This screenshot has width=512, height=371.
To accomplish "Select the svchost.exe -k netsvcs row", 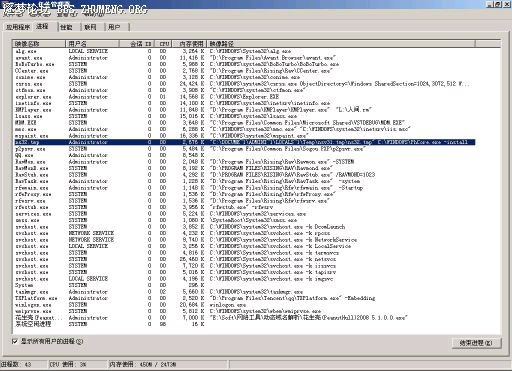I will pyautogui.click(x=244, y=259).
